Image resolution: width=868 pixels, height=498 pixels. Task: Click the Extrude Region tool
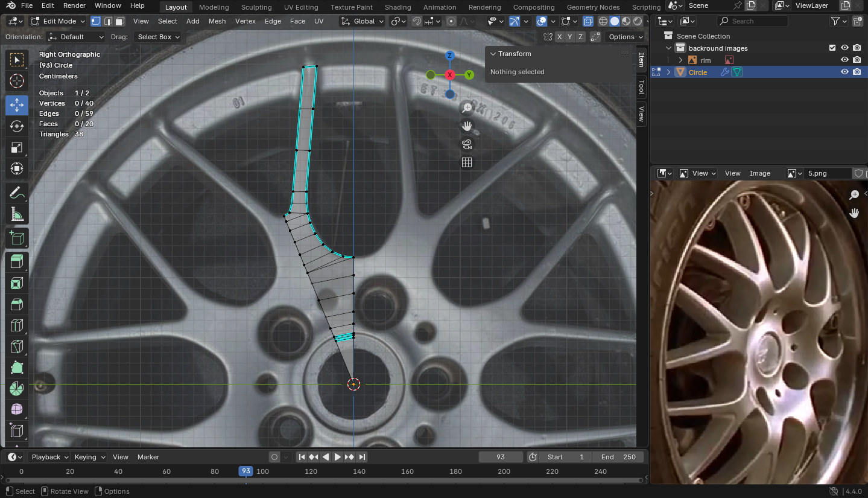pyautogui.click(x=17, y=261)
